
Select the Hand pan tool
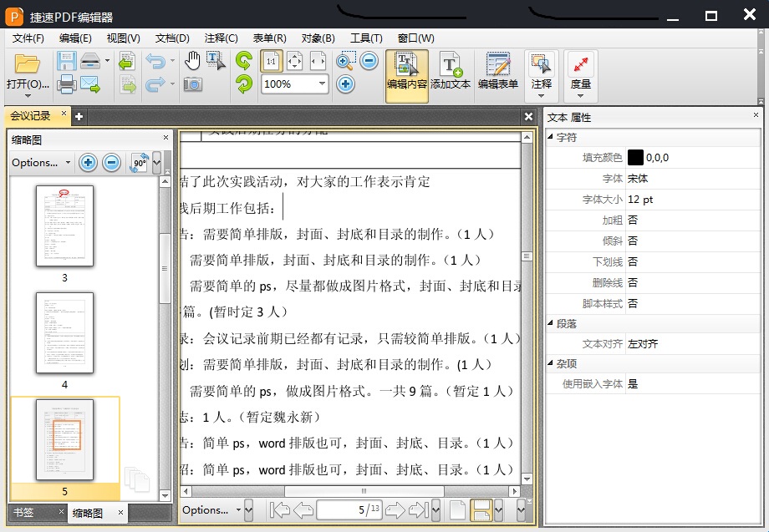coord(193,58)
